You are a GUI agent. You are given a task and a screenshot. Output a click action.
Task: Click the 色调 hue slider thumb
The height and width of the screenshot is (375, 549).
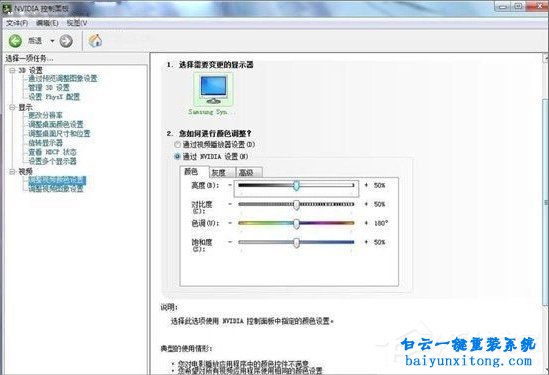pyautogui.click(x=296, y=224)
